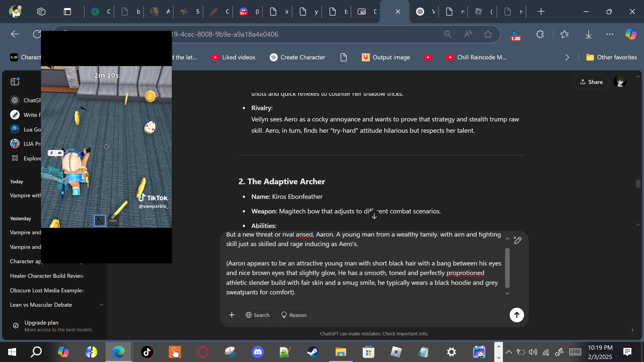
Task: Switch to the Roblox-icon browser tab
Action: click(x=482, y=12)
